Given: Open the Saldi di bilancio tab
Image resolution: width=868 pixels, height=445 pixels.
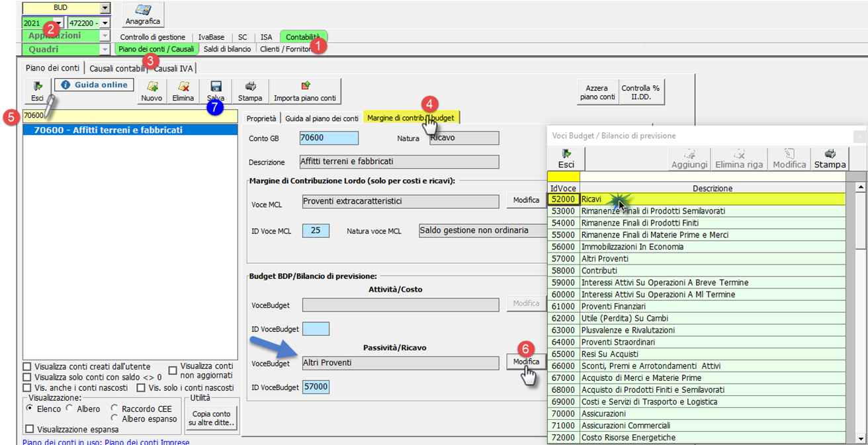Looking at the screenshot, I should (x=227, y=49).
